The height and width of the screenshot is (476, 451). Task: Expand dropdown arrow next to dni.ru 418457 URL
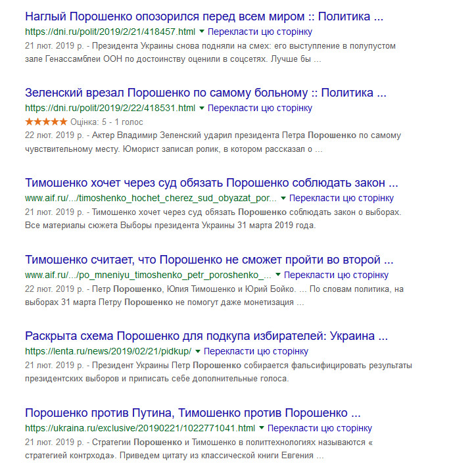pos(202,32)
